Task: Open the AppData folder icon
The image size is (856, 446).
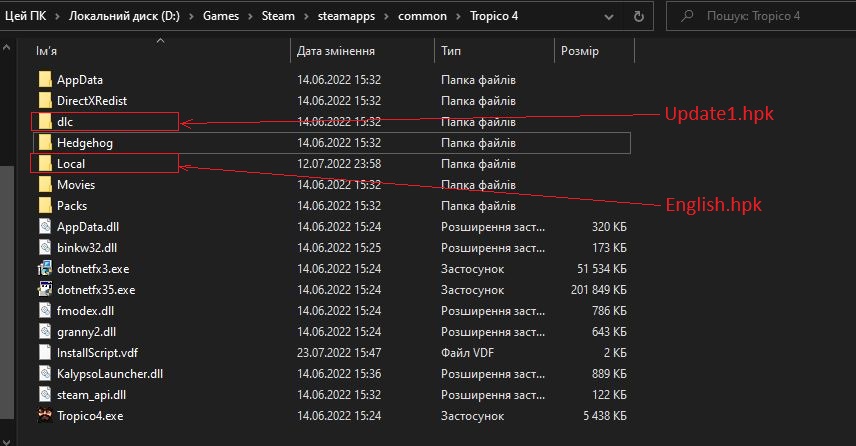Action: click(x=45, y=80)
